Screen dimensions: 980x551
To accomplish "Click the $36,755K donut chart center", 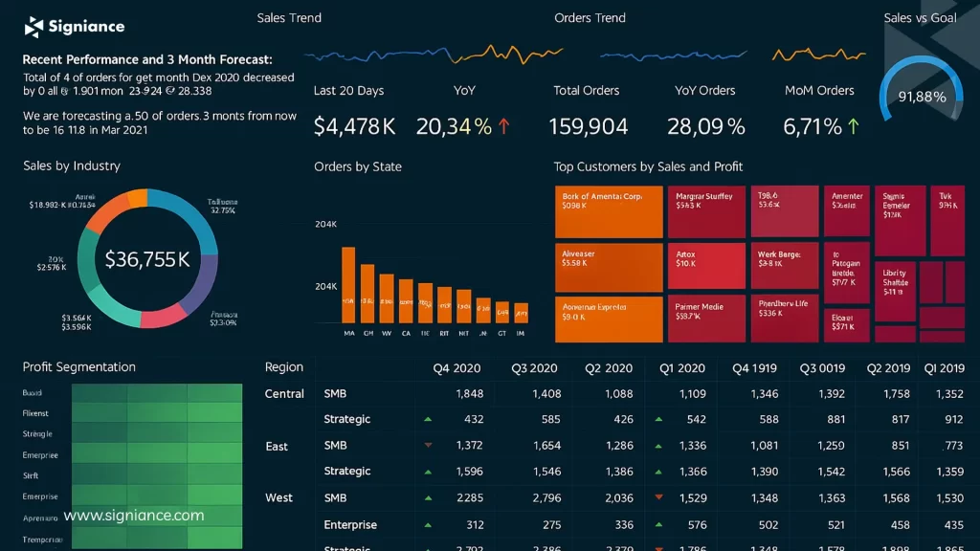I will coord(147,259).
